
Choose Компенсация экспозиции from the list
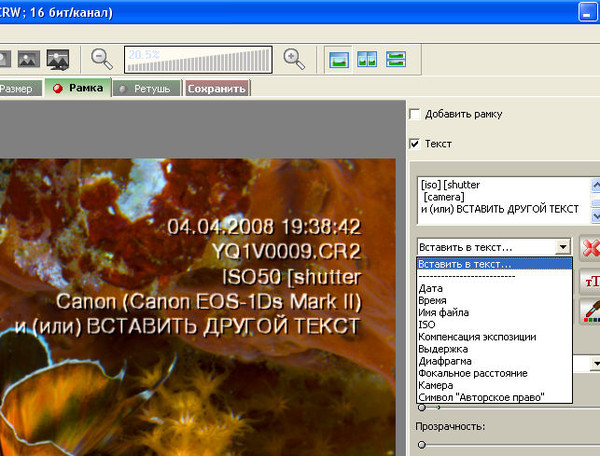pos(494,337)
